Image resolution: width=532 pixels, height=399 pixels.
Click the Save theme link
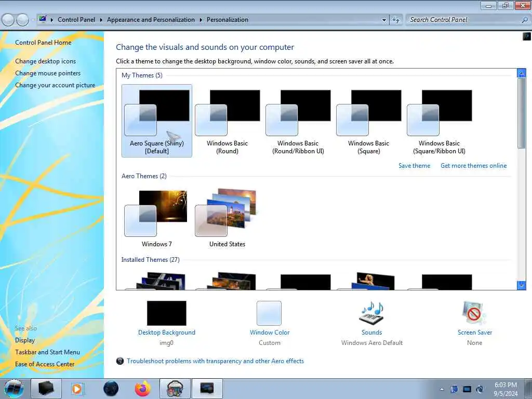[x=414, y=166]
